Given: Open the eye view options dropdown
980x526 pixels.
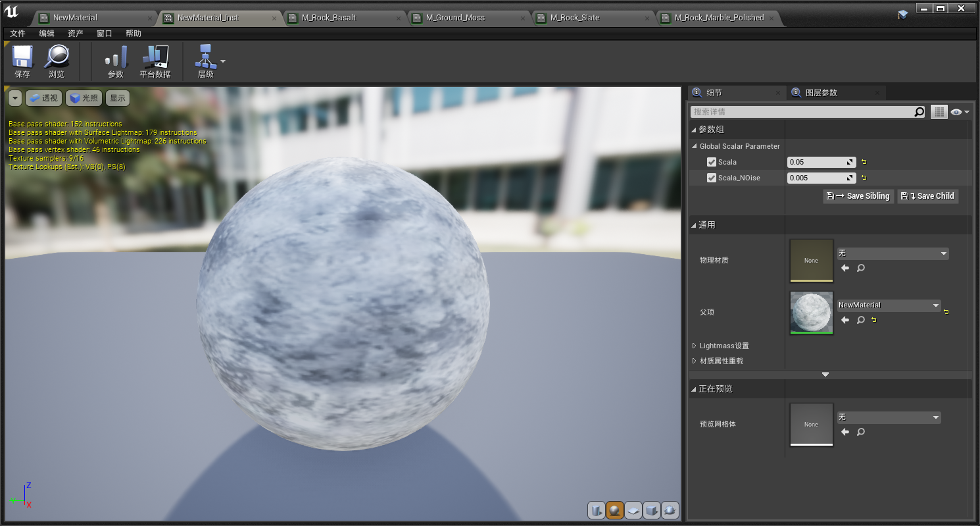Looking at the screenshot, I should pyautogui.click(x=960, y=112).
